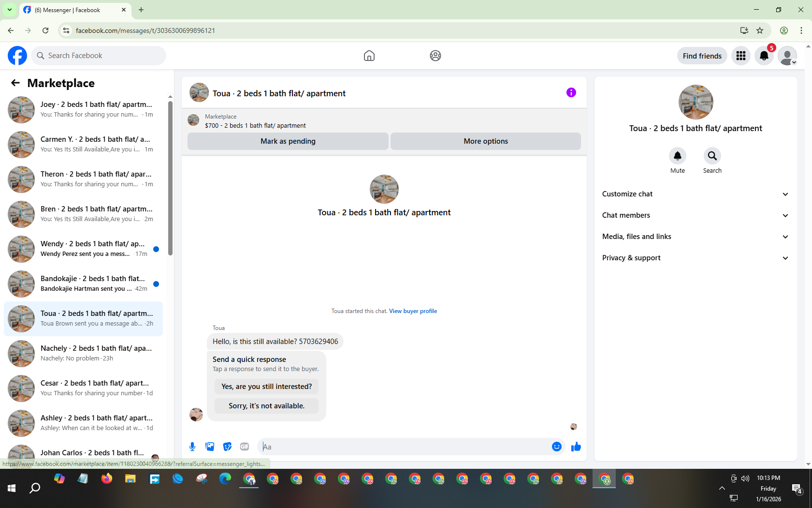Focus the Search Facebook field
The height and width of the screenshot is (508, 812).
coord(99,56)
